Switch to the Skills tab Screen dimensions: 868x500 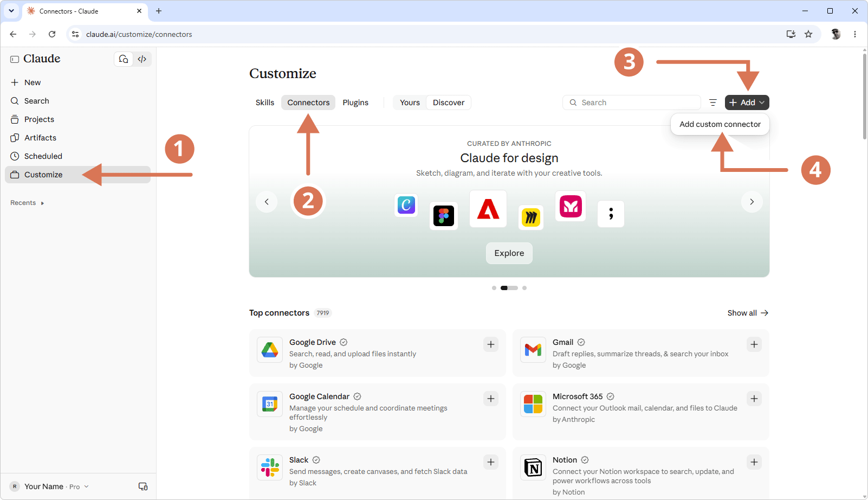265,102
